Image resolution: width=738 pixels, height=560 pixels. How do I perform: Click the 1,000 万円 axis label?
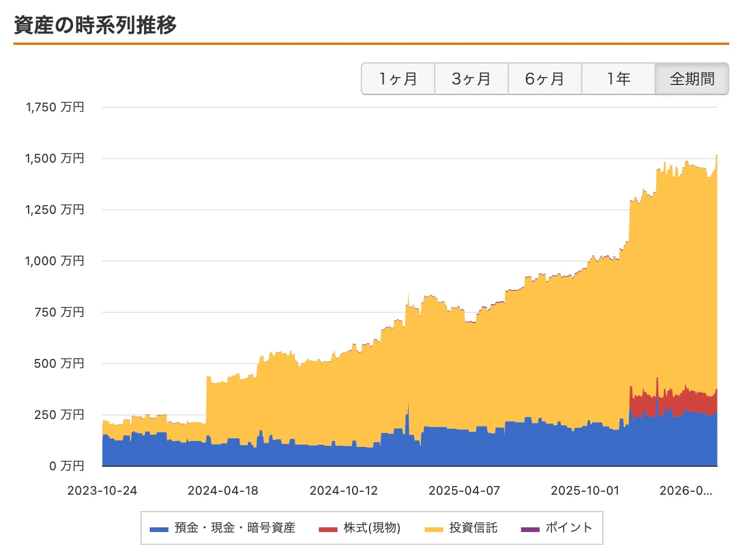click(55, 261)
